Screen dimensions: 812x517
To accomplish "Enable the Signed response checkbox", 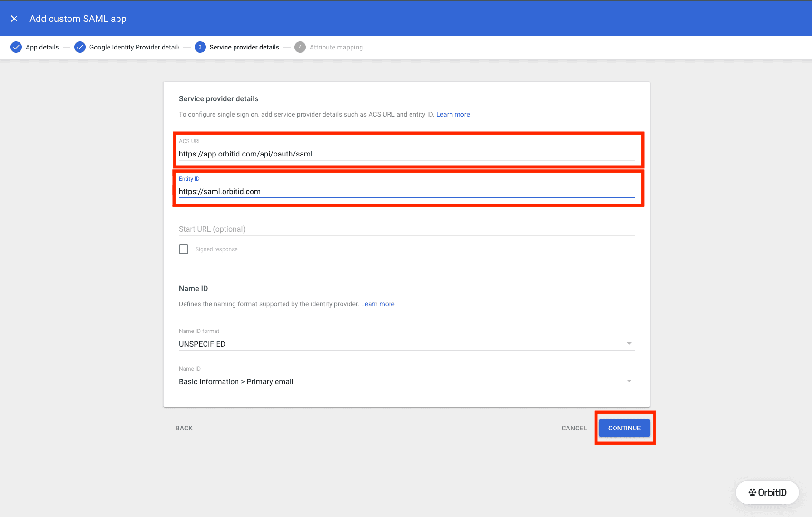I will click(x=184, y=249).
